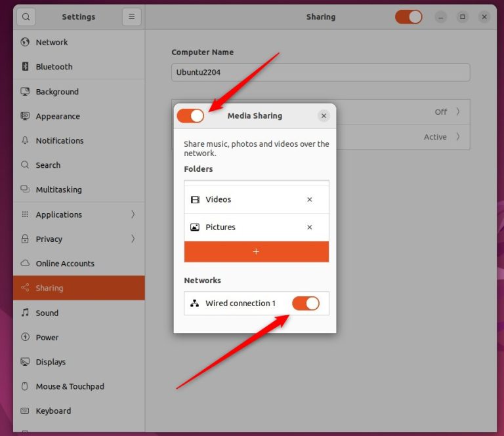
Task: Click the Search magnifier icon in sidebar
Action: coord(25,165)
